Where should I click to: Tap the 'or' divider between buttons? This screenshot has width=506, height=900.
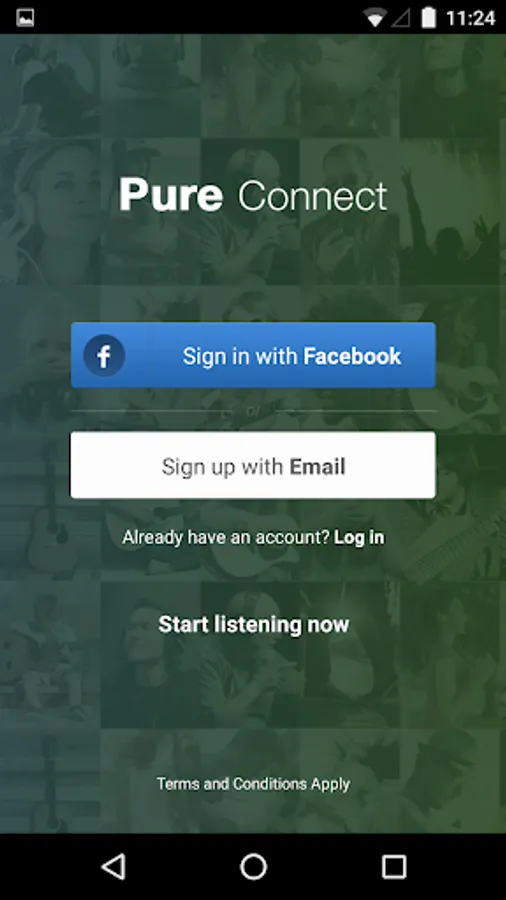click(253, 411)
